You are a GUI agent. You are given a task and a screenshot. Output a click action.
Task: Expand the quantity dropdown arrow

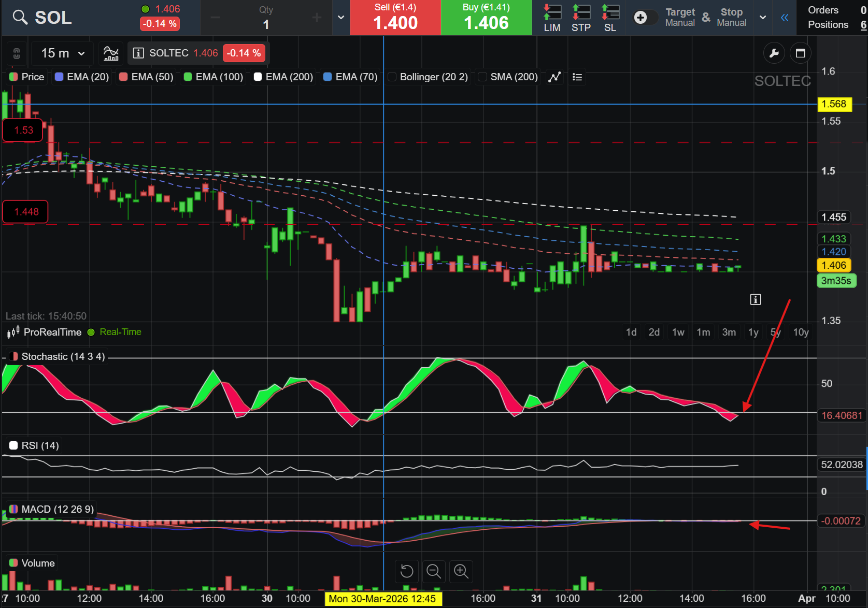click(x=341, y=18)
